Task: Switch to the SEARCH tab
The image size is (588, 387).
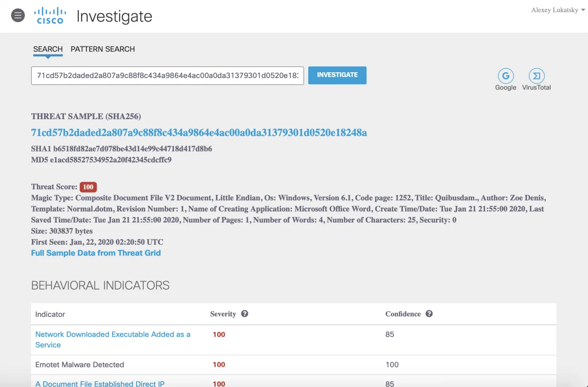Action: pyautogui.click(x=48, y=49)
